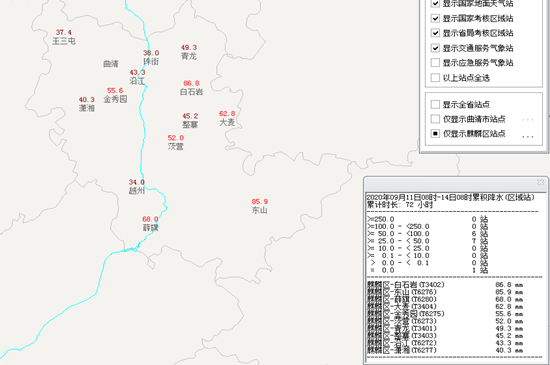The height and width of the screenshot is (365, 550).
Task: Select the 潇湘 station on the map
Action: pyautogui.click(x=87, y=108)
